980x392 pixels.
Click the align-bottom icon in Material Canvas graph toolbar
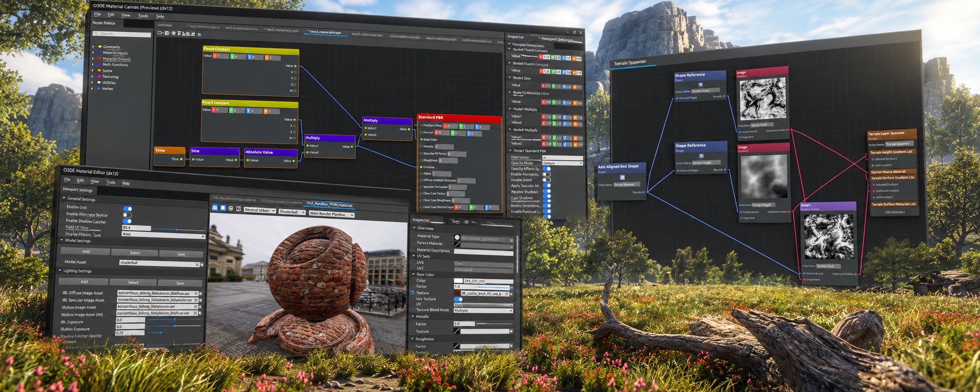click(184, 34)
